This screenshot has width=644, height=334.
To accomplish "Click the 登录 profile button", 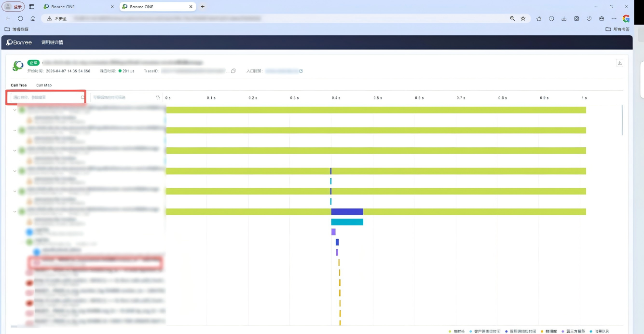I will [x=14, y=7].
